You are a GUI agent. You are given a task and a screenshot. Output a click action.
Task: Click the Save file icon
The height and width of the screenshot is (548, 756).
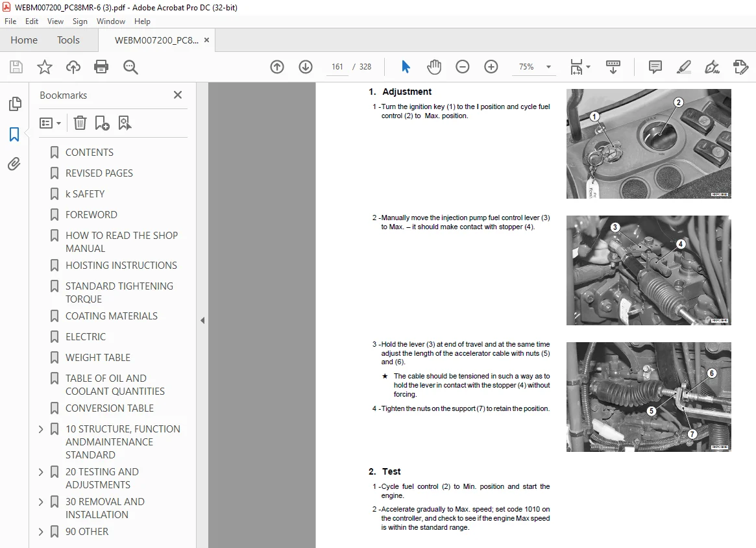pos(16,67)
